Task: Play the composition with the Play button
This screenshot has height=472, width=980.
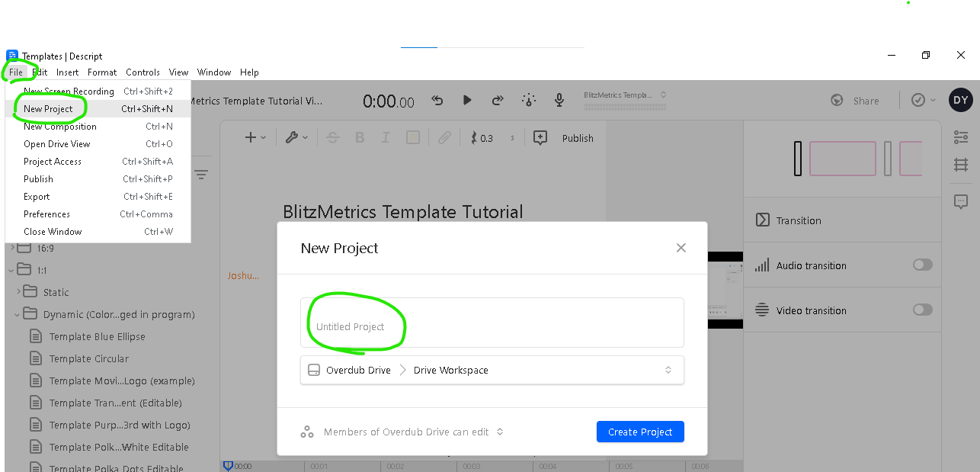Action: 467,100
